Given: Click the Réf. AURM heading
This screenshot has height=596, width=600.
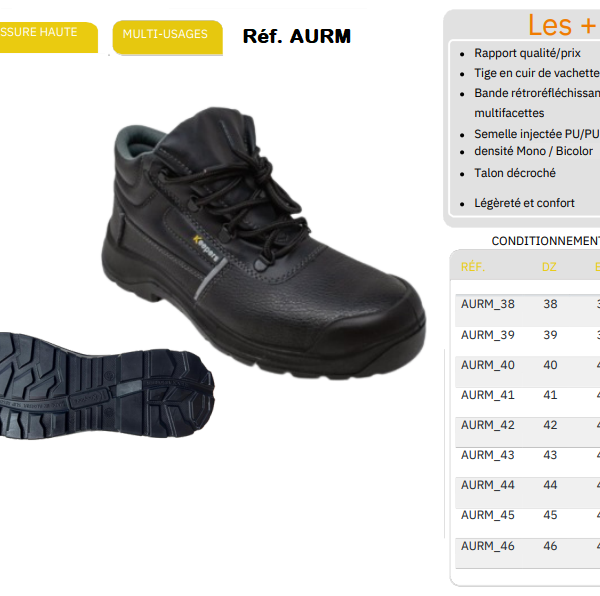Looking at the screenshot, I should [297, 36].
